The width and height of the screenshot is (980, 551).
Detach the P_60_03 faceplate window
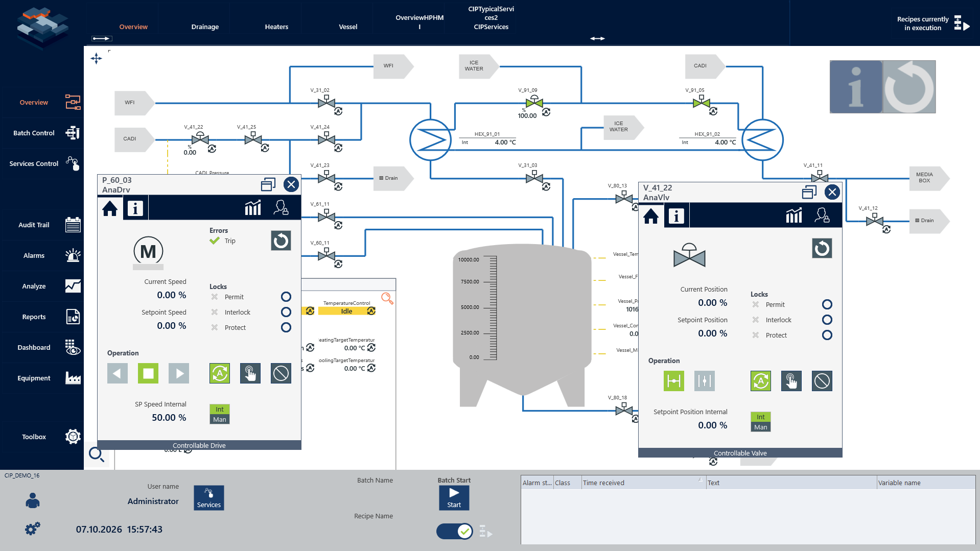(x=268, y=184)
